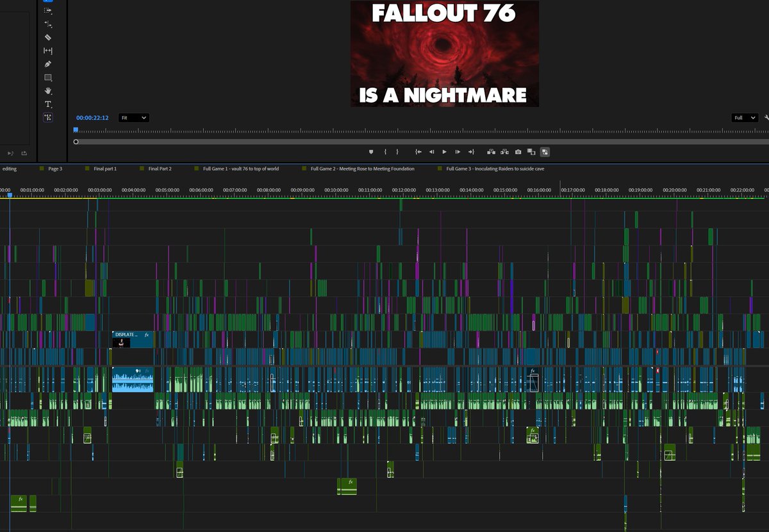
Task: Click the fx badge on DISPLATE clip
Action: coord(147,335)
